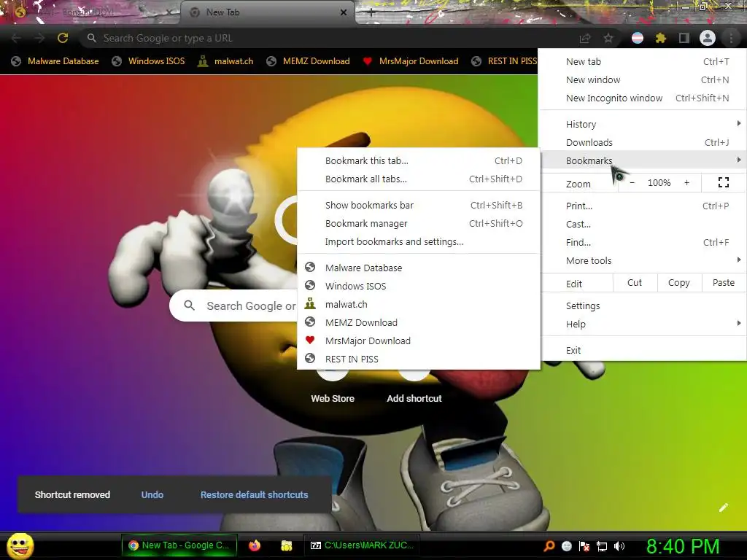Open malwat.ch from the bookmarks submenu
This screenshot has height=560, width=747.
pos(418,304)
